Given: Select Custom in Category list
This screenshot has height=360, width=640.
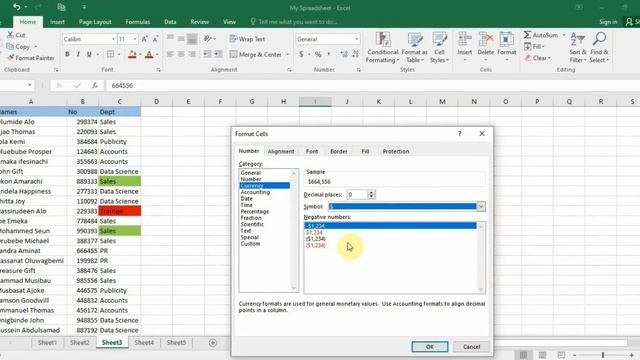Looking at the screenshot, I should (250, 244).
